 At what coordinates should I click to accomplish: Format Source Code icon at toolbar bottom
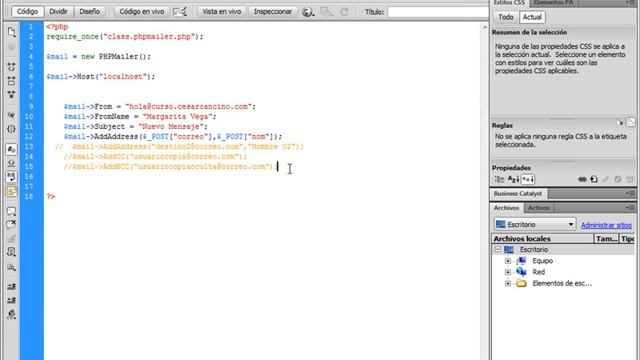click(11, 314)
